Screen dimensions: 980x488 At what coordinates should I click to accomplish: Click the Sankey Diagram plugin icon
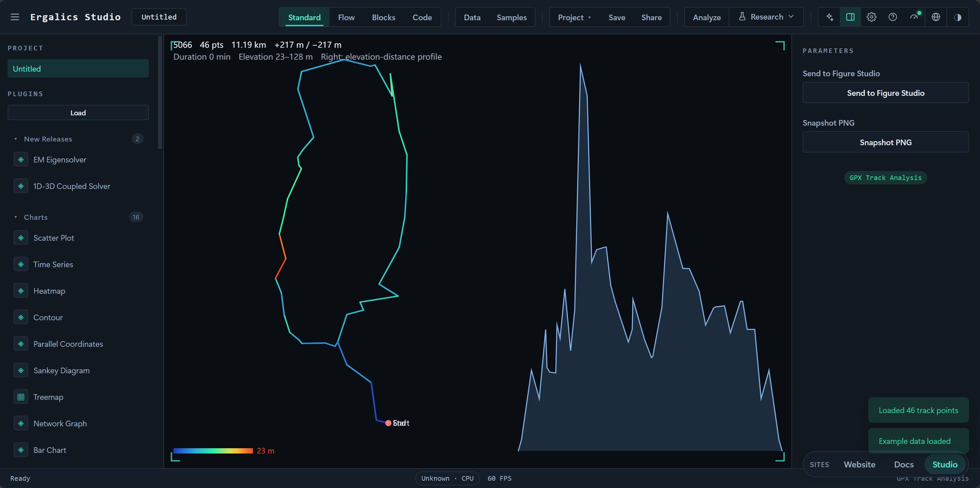click(x=21, y=370)
